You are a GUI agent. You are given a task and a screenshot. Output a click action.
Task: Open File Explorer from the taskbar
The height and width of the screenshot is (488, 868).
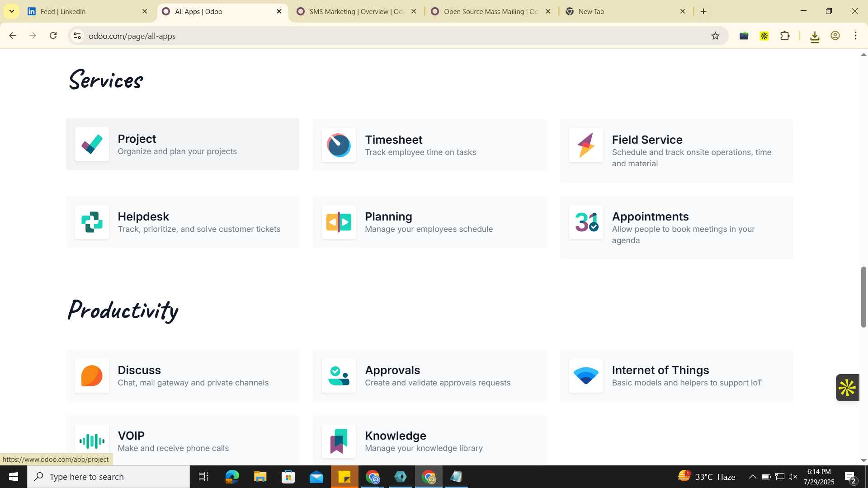tap(260, 477)
